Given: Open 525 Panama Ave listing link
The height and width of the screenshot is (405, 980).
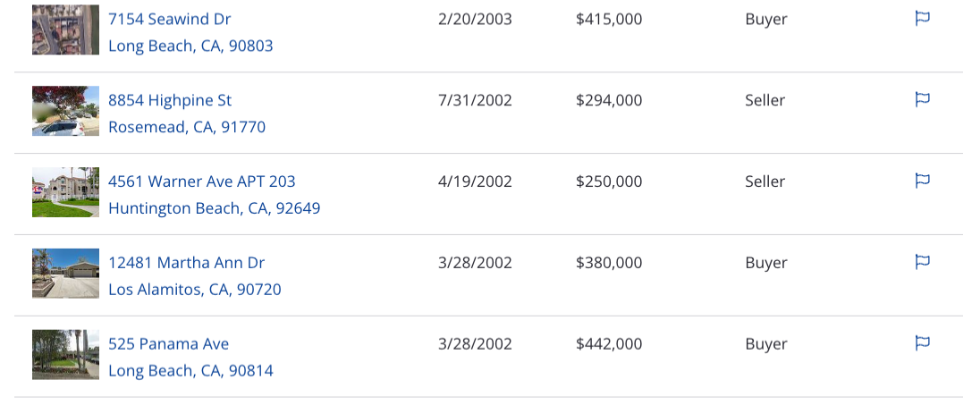Looking at the screenshot, I should [169, 344].
